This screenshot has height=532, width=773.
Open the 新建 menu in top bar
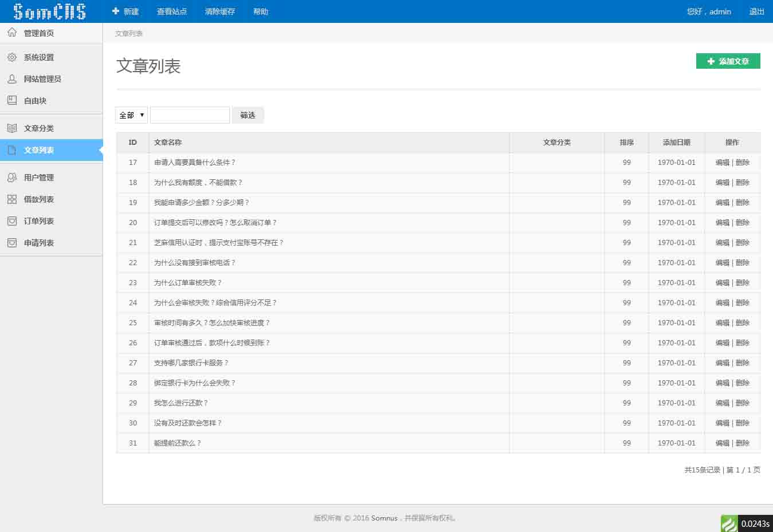pos(125,11)
